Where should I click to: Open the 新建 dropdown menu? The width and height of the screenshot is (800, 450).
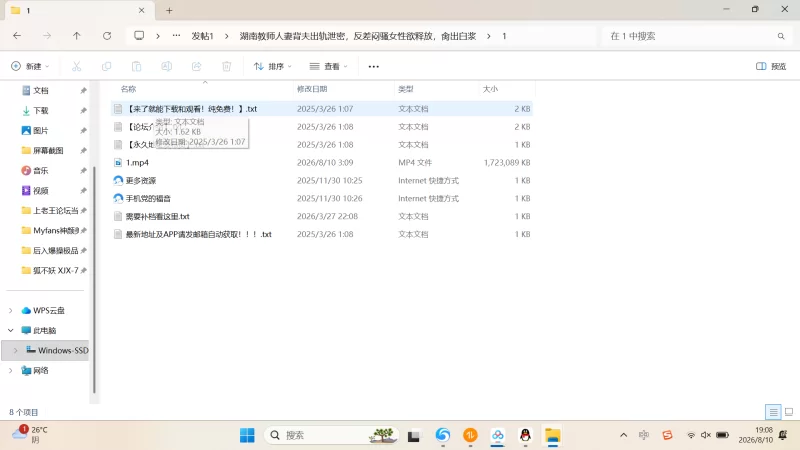click(30, 66)
